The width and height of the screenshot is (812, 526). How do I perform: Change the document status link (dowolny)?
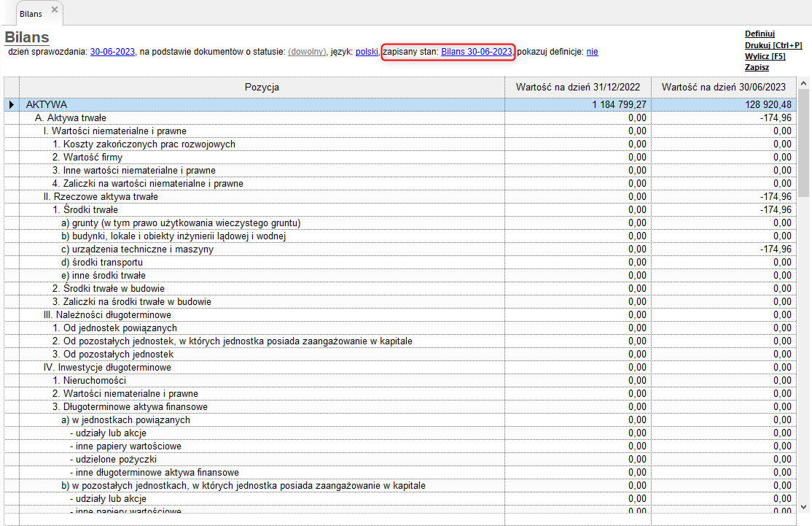[x=307, y=52]
